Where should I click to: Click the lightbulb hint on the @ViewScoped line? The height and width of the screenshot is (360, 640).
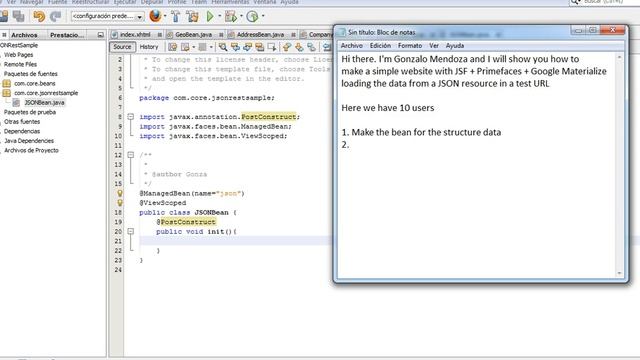tap(120, 202)
